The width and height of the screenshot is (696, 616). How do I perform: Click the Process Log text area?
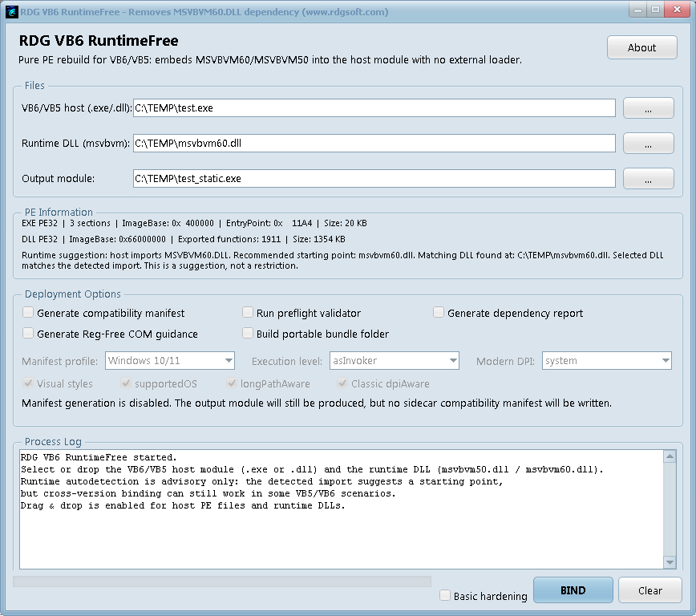(342, 509)
